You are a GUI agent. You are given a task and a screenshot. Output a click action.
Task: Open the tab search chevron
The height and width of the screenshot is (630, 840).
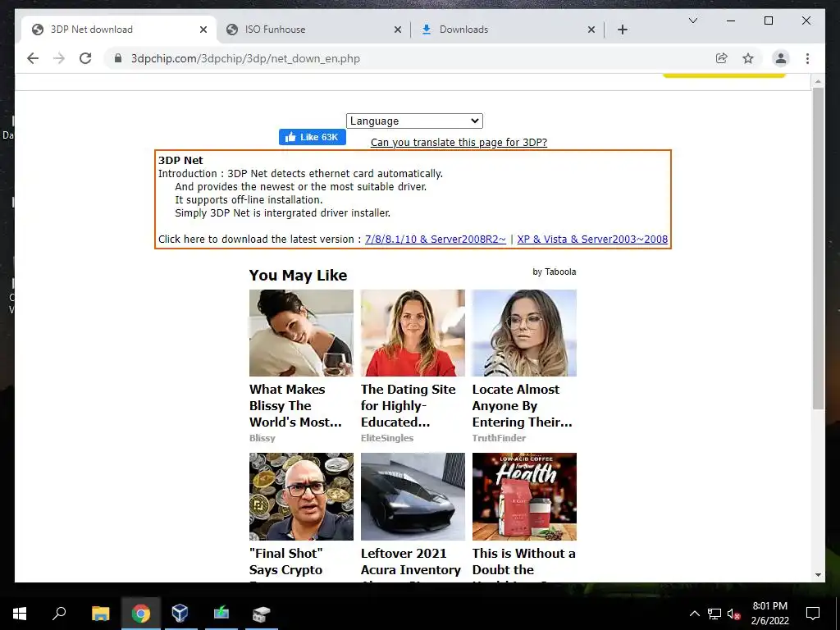point(692,21)
